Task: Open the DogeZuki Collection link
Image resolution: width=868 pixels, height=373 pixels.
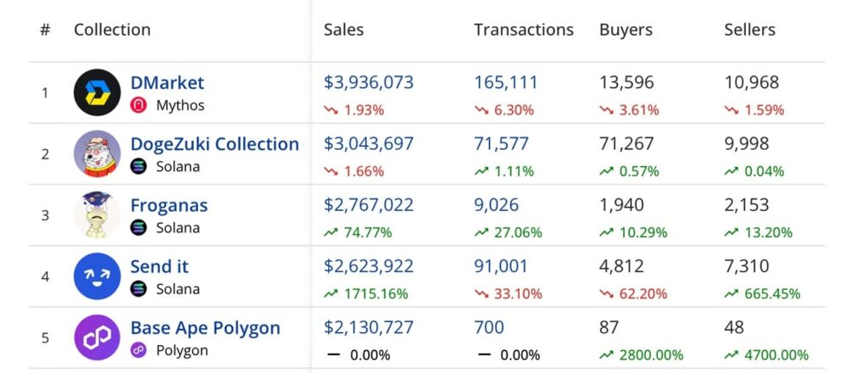Action: [214, 144]
